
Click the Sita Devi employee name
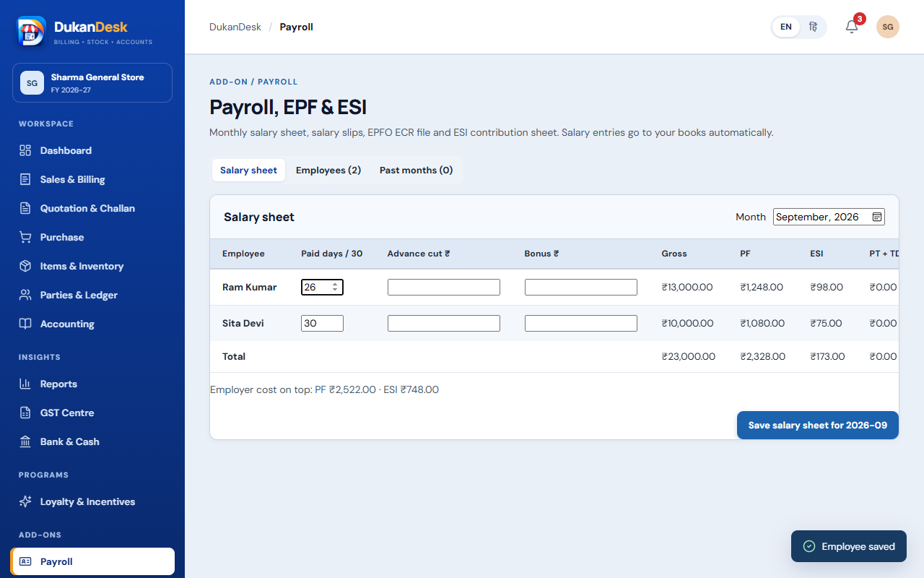pos(243,323)
